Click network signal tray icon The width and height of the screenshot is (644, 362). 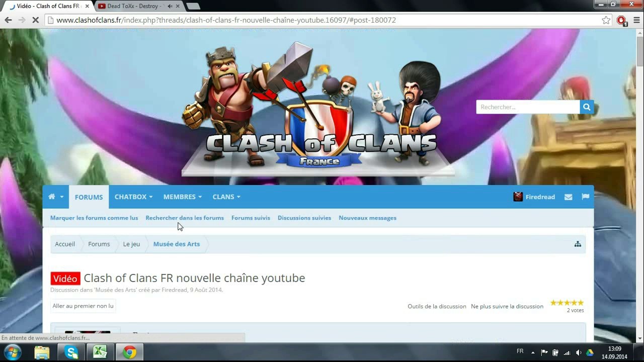pyautogui.click(x=567, y=352)
